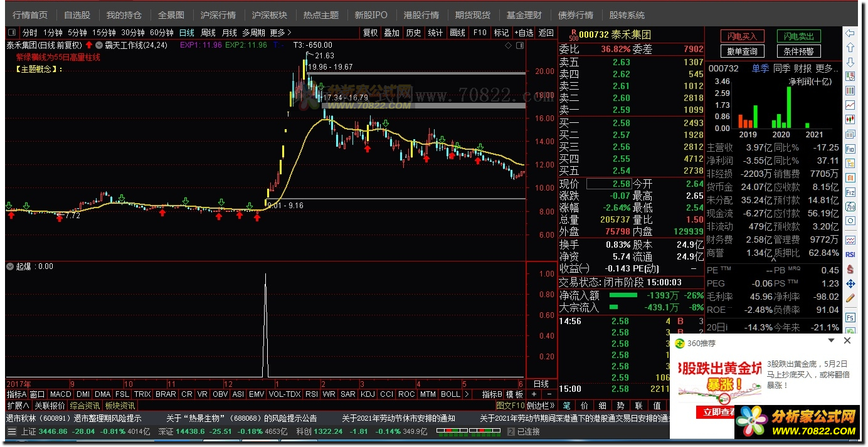Expand the 起爆 indicator dropdown

[10, 266]
